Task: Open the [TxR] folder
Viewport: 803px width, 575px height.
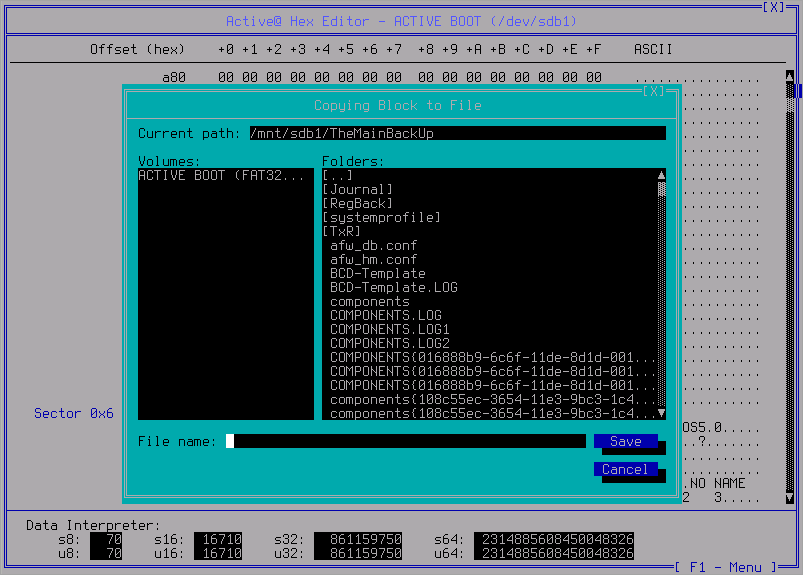Action: pos(342,231)
